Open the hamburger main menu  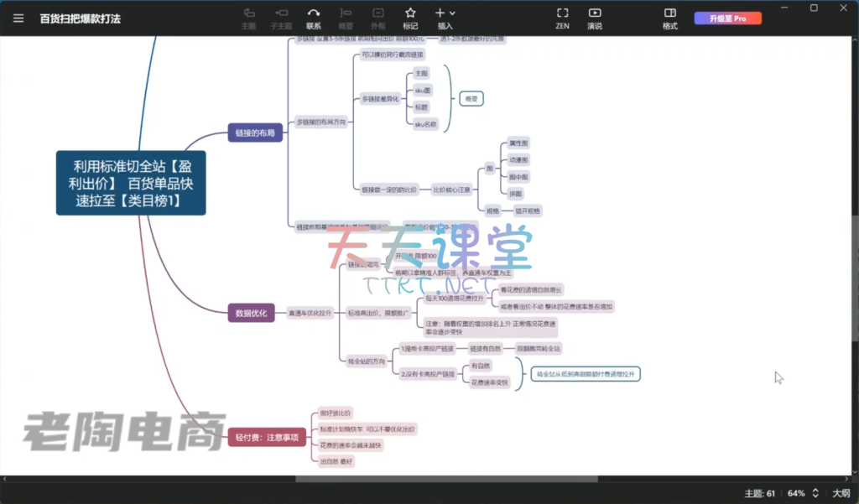pyautogui.click(x=18, y=18)
